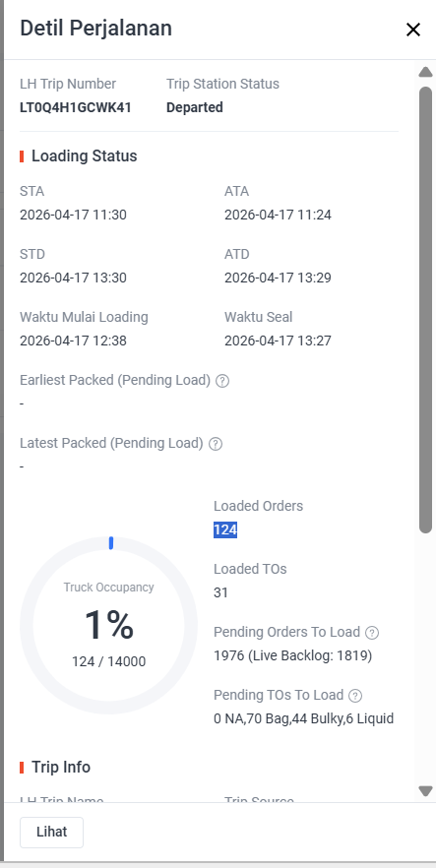Click the Lihat button

click(51, 832)
